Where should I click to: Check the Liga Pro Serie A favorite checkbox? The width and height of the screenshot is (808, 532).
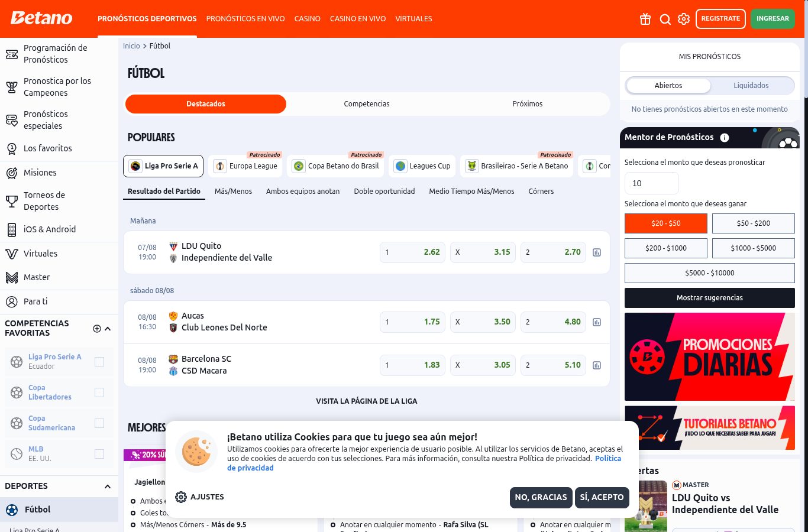[99, 362]
